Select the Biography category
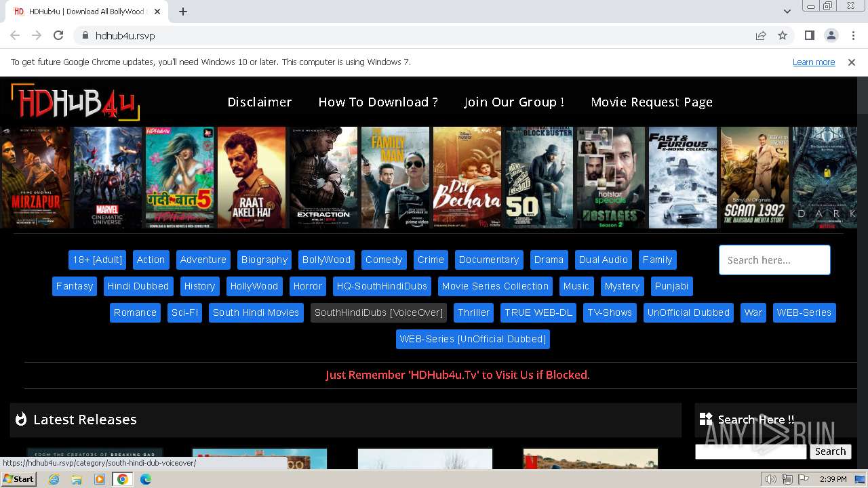 coord(264,260)
